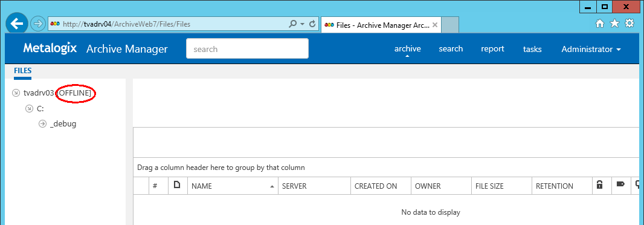Select the FILES tab

pyautogui.click(x=22, y=71)
